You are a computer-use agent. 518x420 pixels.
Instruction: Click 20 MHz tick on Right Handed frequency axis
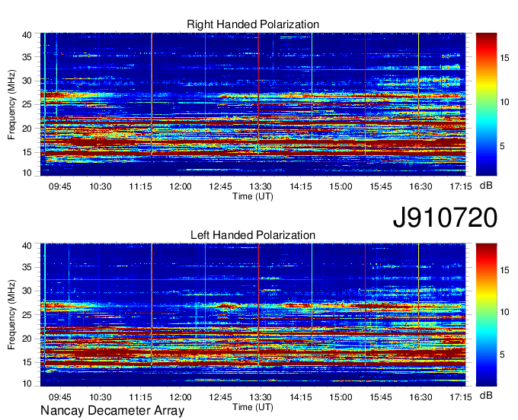pyautogui.click(x=27, y=129)
